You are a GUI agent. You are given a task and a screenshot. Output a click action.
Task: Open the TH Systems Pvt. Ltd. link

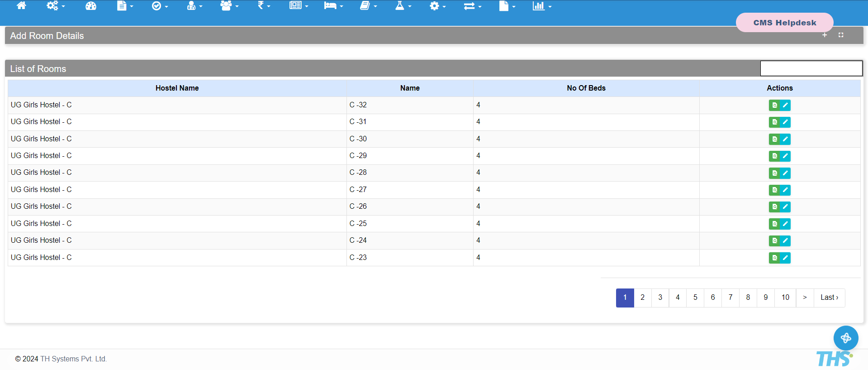[x=73, y=359]
